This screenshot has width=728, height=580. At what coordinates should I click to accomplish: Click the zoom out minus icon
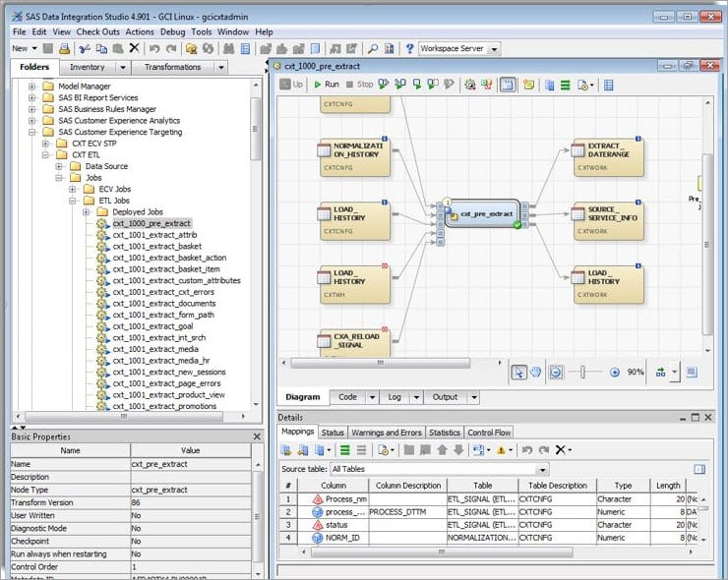(556, 373)
